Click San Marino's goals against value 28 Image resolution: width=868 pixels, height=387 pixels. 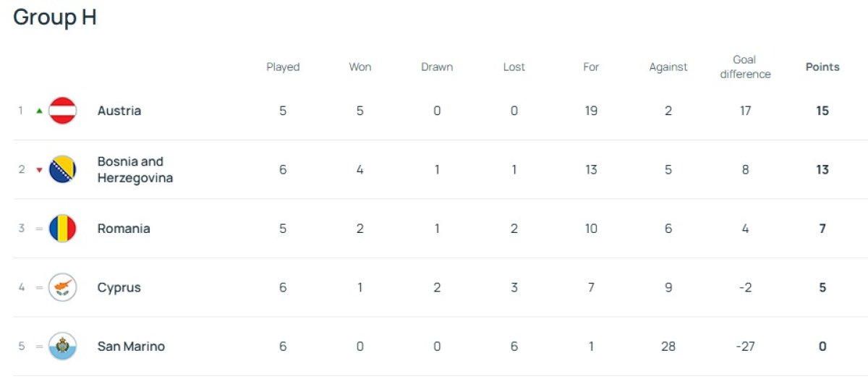668,346
